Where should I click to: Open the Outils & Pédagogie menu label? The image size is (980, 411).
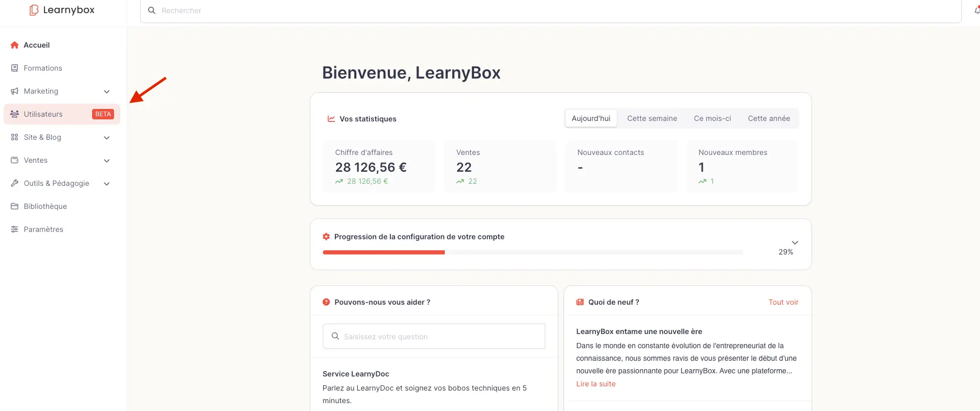click(x=57, y=183)
